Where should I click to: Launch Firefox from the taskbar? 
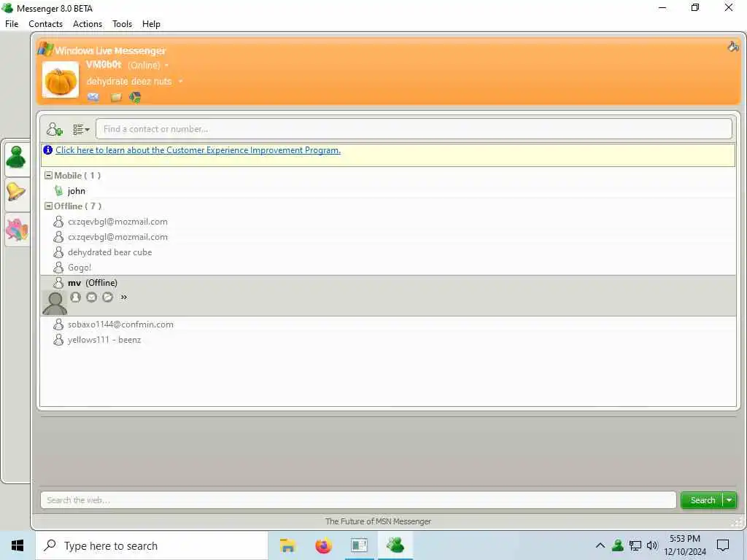pos(323,545)
